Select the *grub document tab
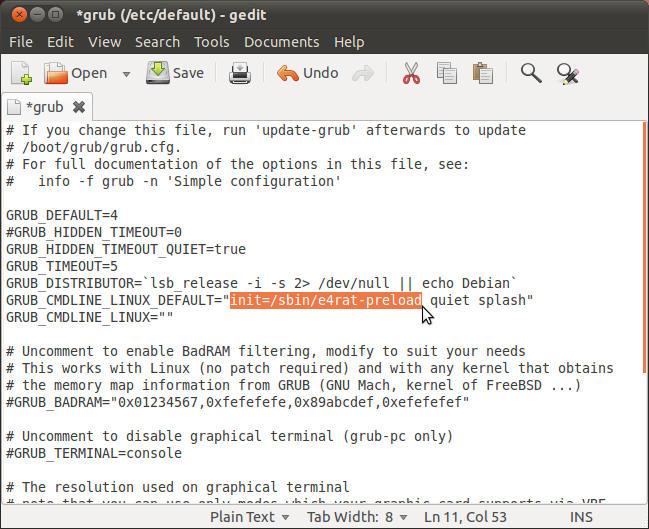The image size is (649, 529). pos(45,107)
